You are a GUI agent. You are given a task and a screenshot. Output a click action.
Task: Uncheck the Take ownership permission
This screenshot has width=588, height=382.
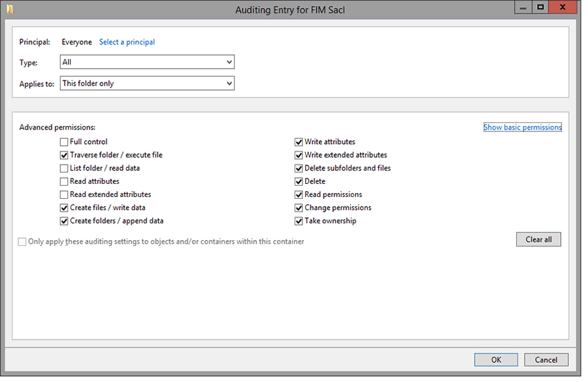[299, 220]
